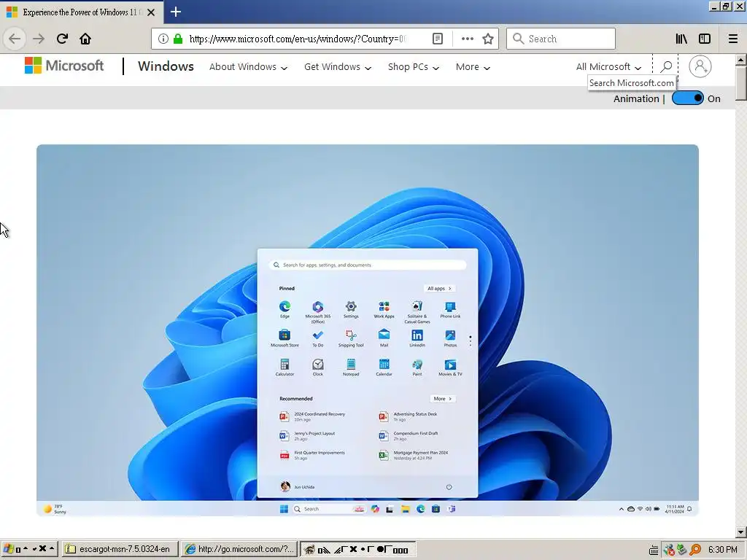Click the browser Search box
Image resolution: width=747 pixels, height=560 pixels.
tap(561, 39)
